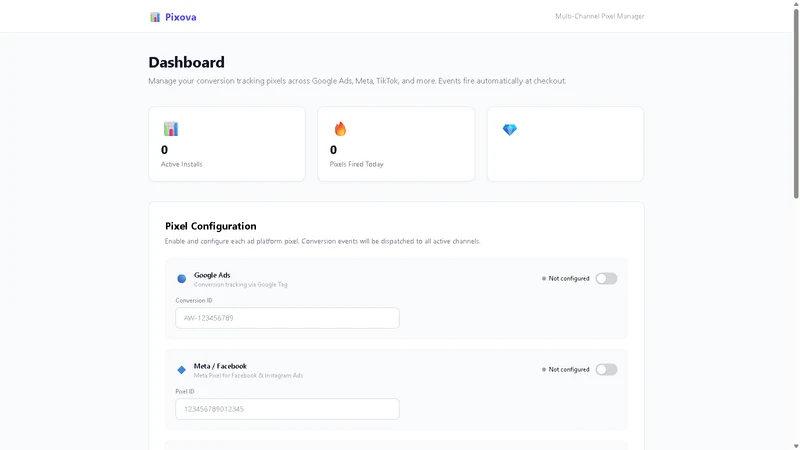Image resolution: width=800 pixels, height=450 pixels.
Task: Click the Pixel Configuration heading
Action: 211,226
